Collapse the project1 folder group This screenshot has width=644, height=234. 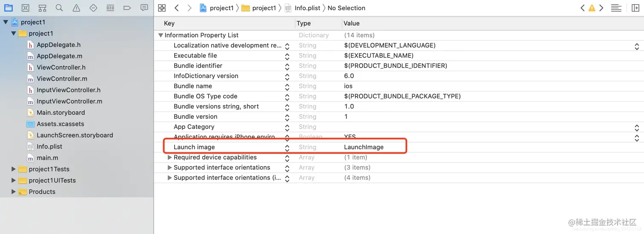pos(14,34)
